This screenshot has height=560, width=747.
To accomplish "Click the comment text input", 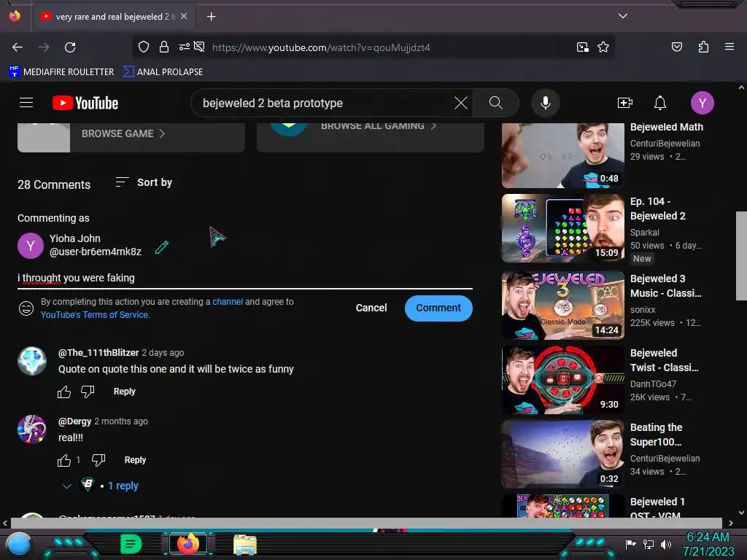I will click(245, 278).
